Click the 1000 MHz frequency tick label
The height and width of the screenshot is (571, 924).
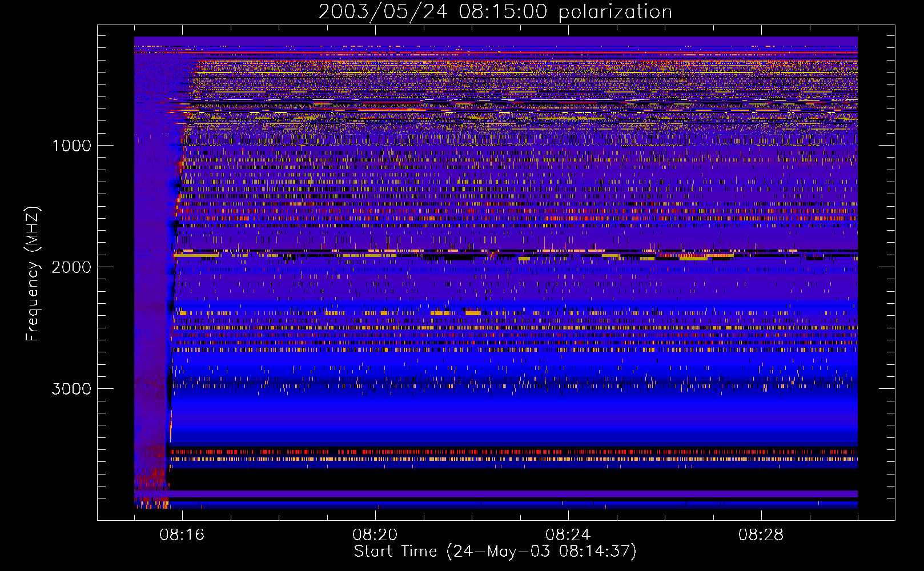(x=71, y=146)
